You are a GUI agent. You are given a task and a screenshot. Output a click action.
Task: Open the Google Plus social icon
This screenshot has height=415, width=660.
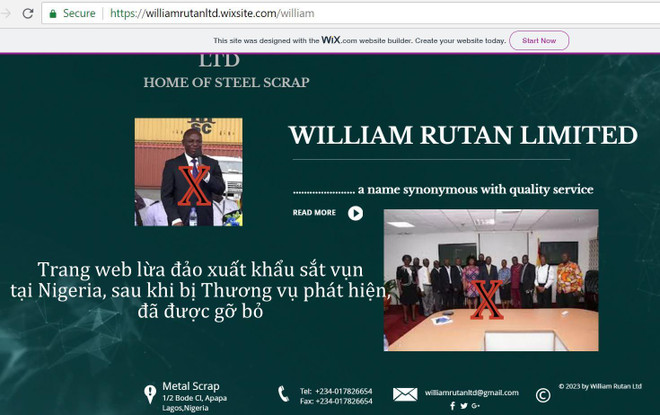point(475,406)
